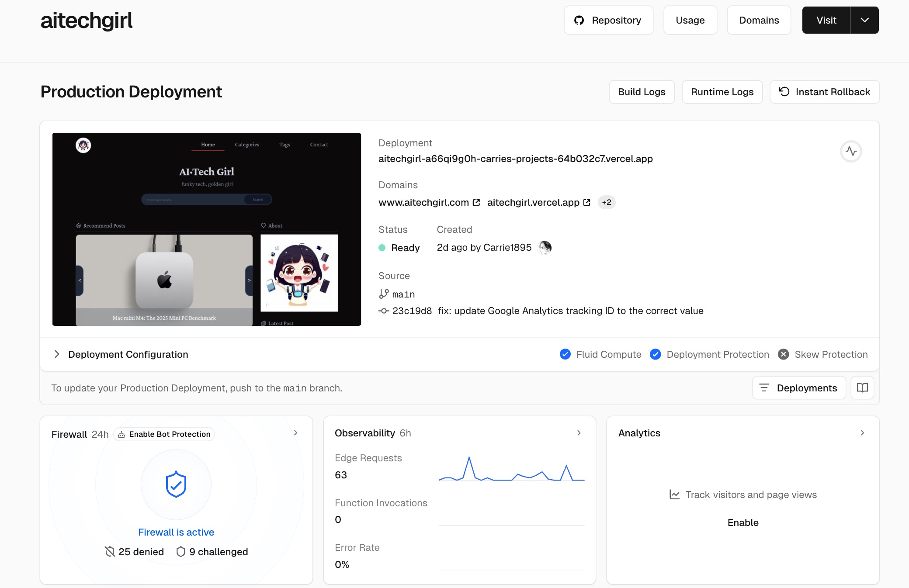Open the Google Analytics fix commit message
This screenshot has height=588, width=909.
tap(570, 311)
